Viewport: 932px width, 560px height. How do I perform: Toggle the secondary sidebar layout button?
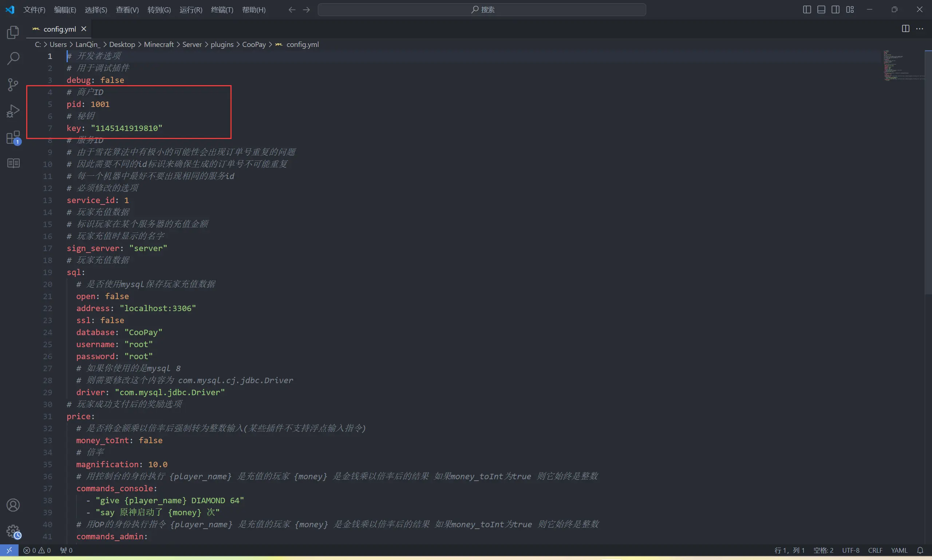click(x=836, y=9)
